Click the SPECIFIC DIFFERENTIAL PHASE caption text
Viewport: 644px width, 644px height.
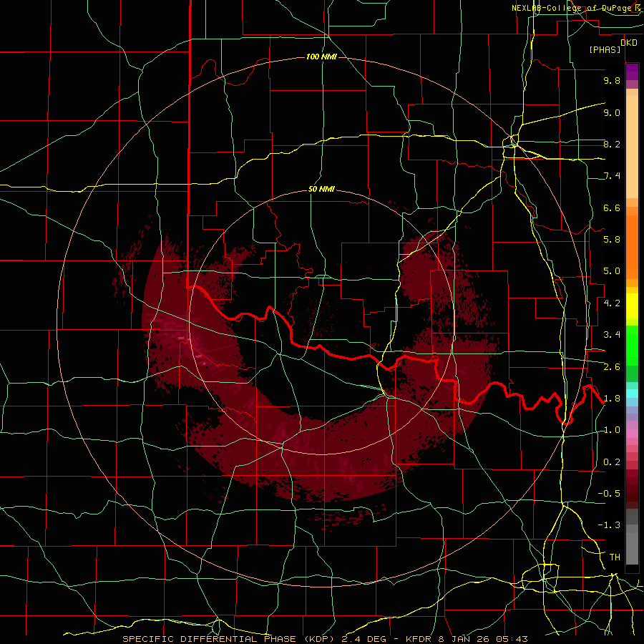tap(209, 639)
